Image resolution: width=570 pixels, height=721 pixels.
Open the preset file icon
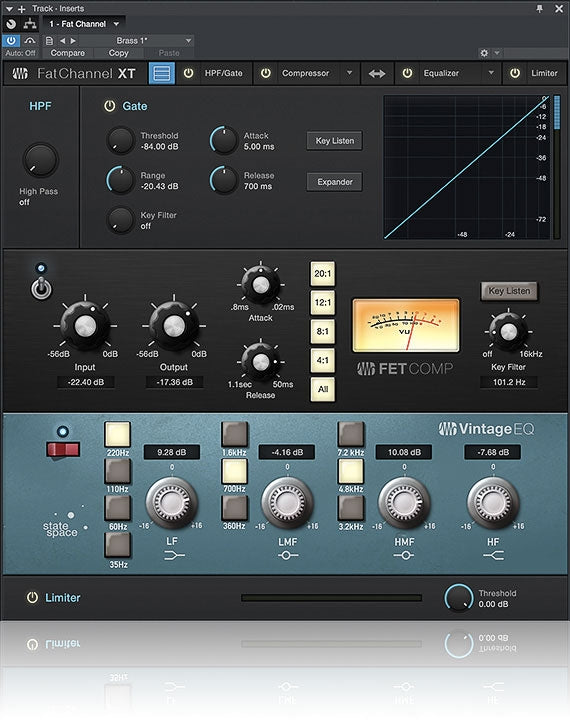point(49,40)
